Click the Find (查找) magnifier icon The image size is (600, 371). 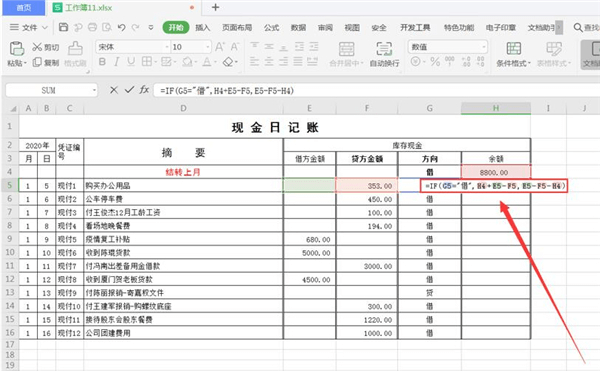click(578, 27)
